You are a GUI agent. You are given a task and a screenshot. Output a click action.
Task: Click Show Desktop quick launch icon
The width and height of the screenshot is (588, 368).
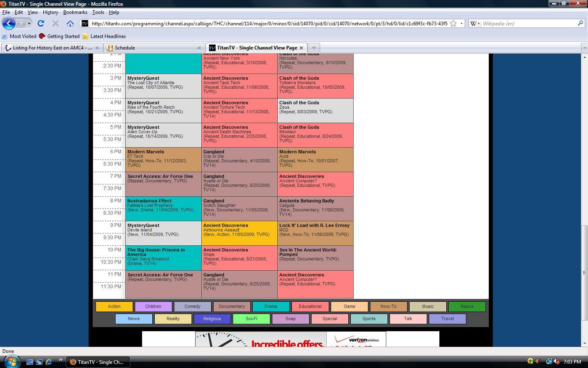click(30, 362)
